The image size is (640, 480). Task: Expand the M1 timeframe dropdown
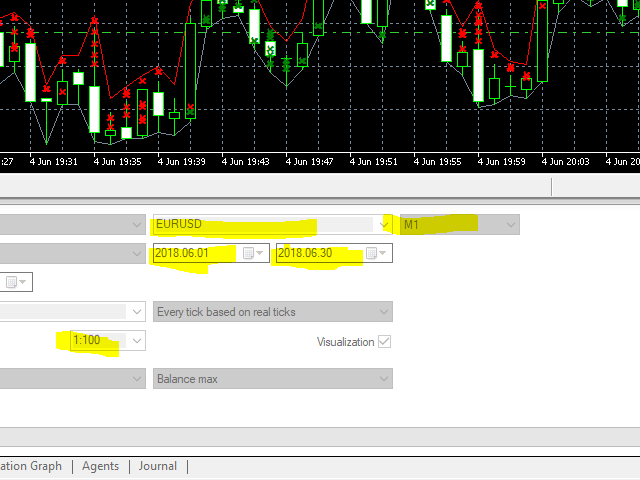510,224
